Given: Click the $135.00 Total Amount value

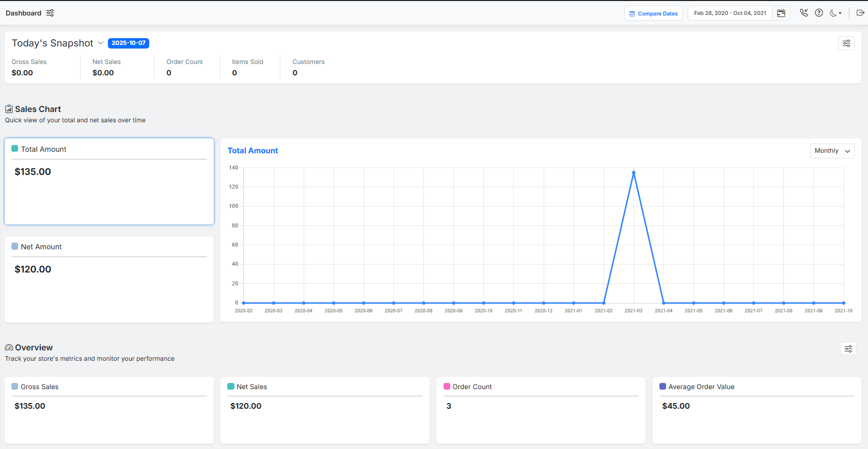Looking at the screenshot, I should pos(33,172).
